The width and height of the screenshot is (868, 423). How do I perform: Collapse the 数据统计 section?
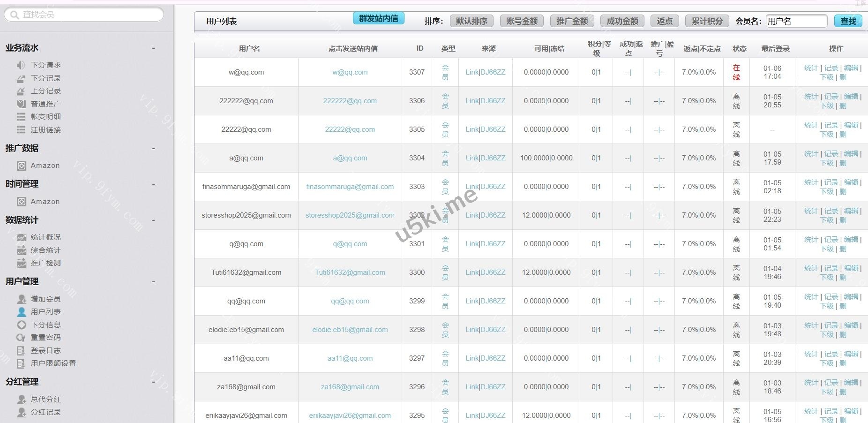tap(153, 220)
